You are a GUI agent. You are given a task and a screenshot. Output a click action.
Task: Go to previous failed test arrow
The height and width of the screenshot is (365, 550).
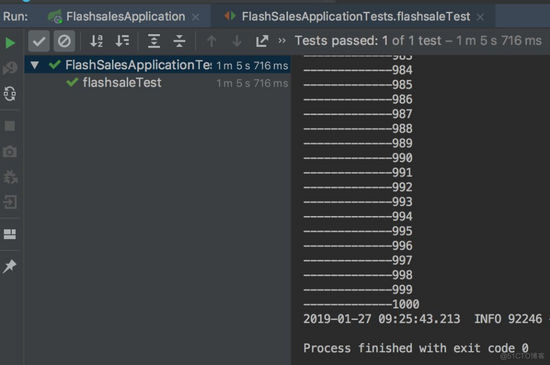click(211, 41)
